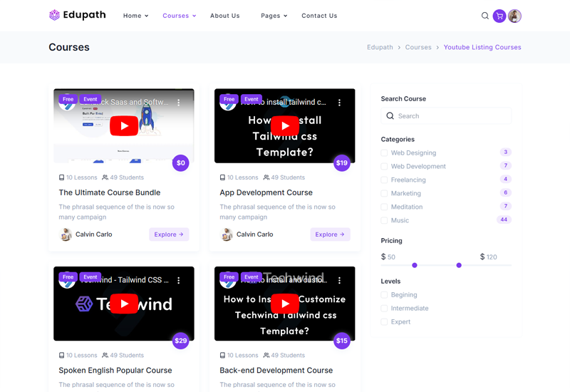This screenshot has height=392, width=570.
Task: Click Explore on The Ultimate Course Bundle
Action: pyautogui.click(x=169, y=234)
